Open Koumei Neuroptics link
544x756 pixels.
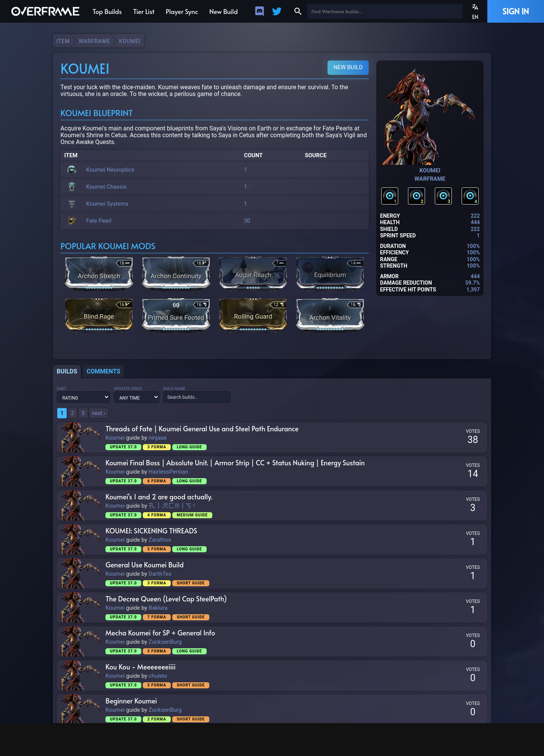point(110,170)
